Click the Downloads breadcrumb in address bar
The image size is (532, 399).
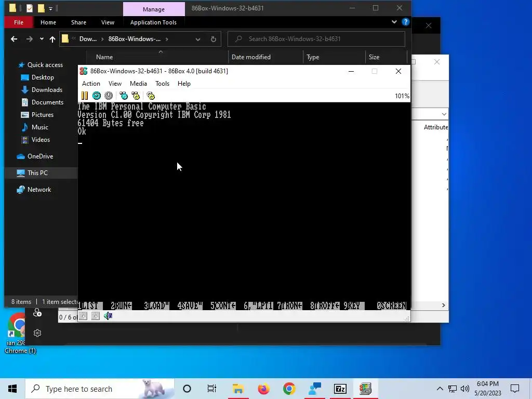point(88,39)
